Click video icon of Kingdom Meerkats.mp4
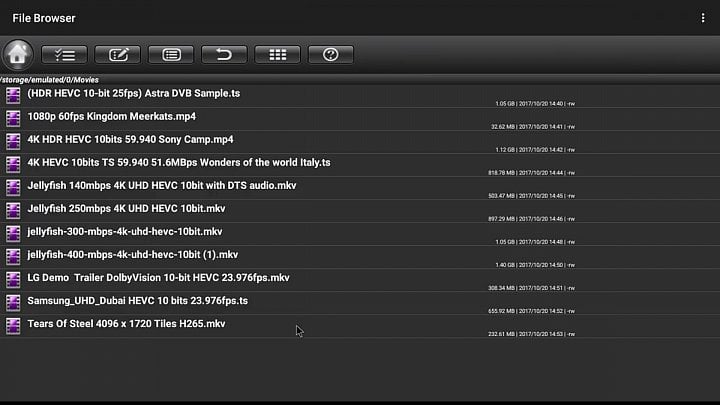Screen dimensions: 720x405 click(x=13, y=118)
